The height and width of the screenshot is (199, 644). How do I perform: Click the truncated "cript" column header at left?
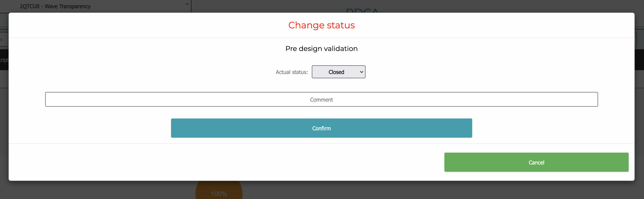click(4, 60)
